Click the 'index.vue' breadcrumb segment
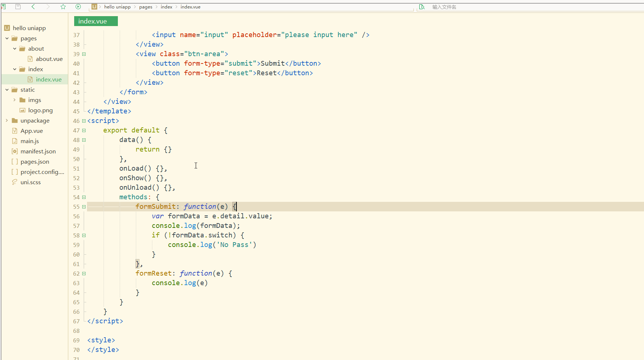The image size is (644, 360). (x=191, y=7)
